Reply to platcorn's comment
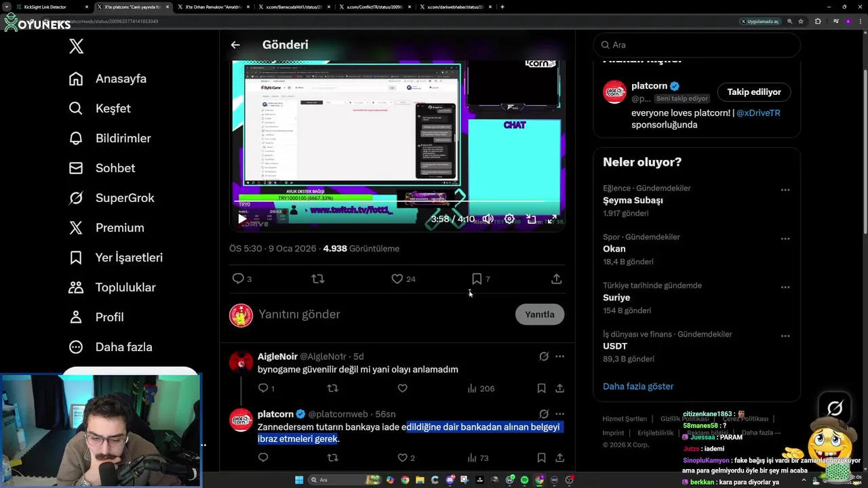The image size is (868, 488). tap(263, 457)
